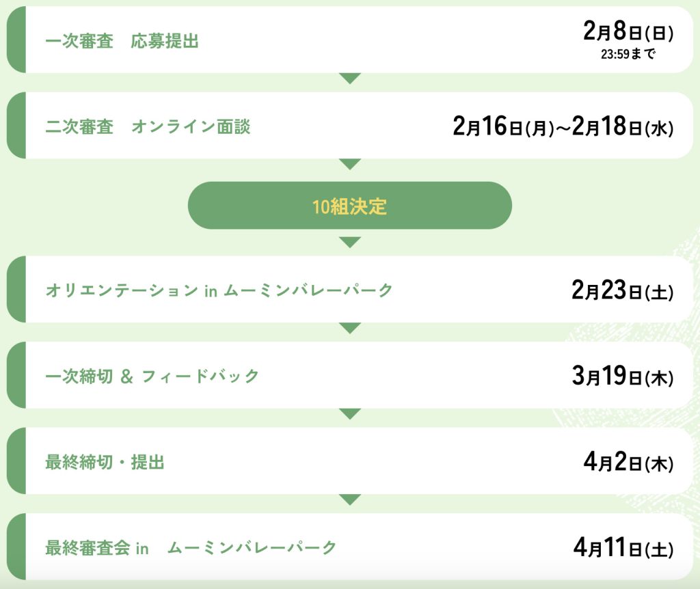Click the arrow directly below the 10組決定 pill
This screenshot has height=589, width=700.
350,242
